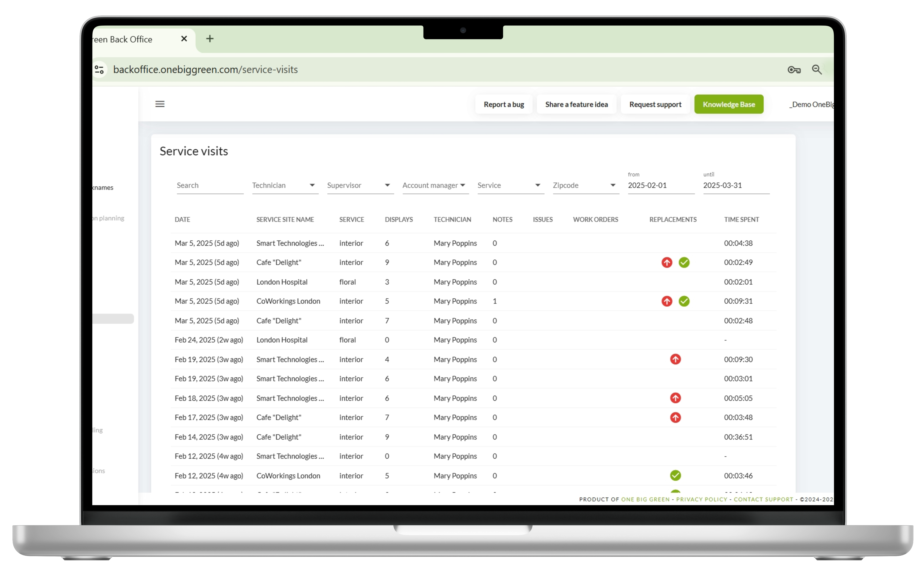Viewport: 924px width, 565px height.
Task: Open the Knowledge Base
Action: [x=729, y=104]
